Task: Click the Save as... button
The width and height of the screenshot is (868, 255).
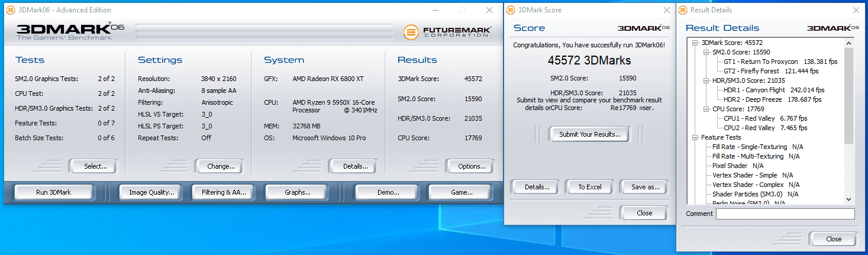Action: (x=643, y=187)
